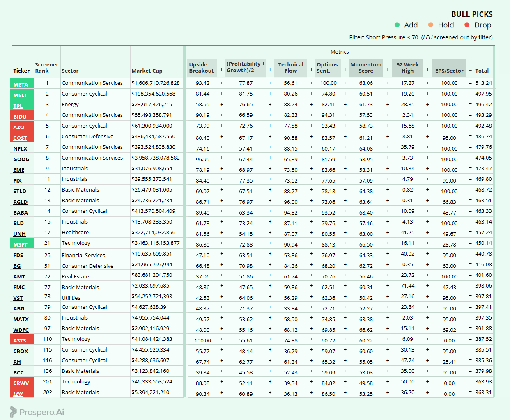
Task: Open the BABA ticker link
Action: coord(21,212)
